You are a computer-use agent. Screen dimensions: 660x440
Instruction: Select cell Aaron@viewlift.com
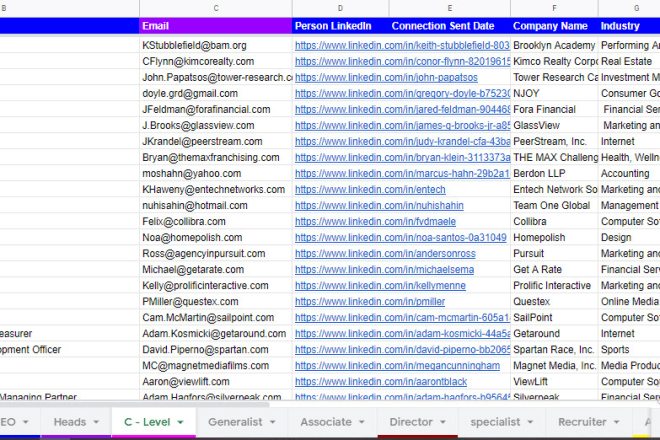pyautogui.click(x=216, y=381)
